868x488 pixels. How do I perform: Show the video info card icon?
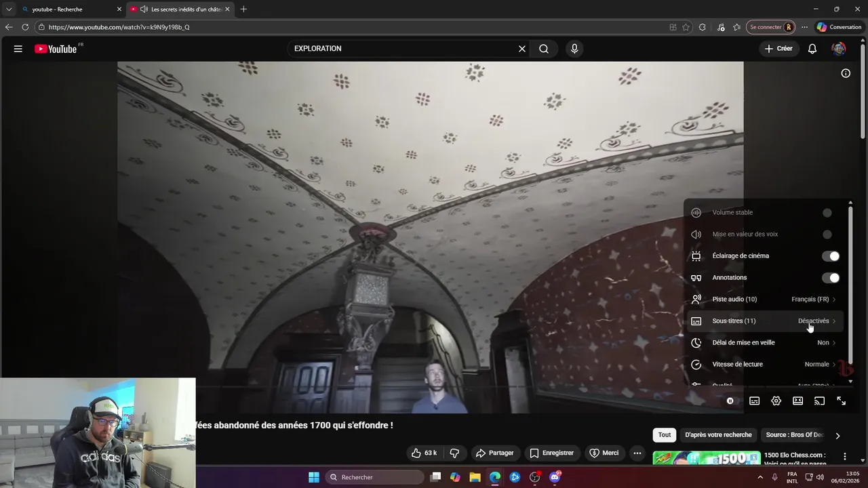point(846,73)
